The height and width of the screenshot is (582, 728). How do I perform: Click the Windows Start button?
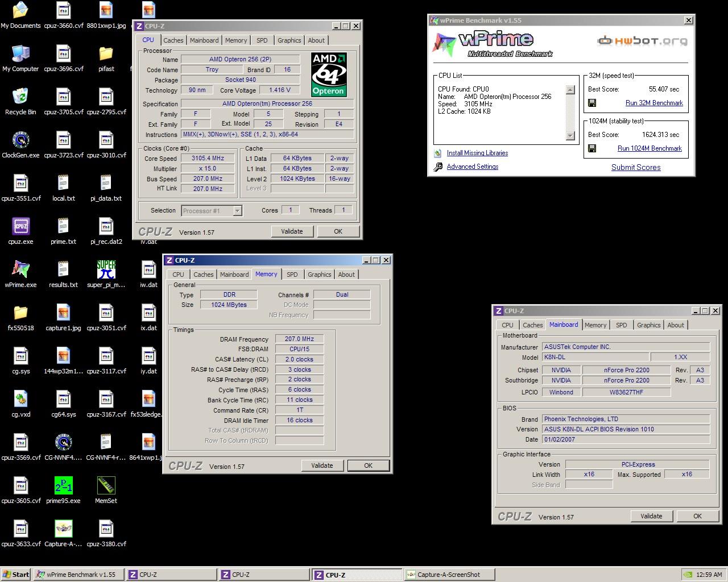(16, 575)
